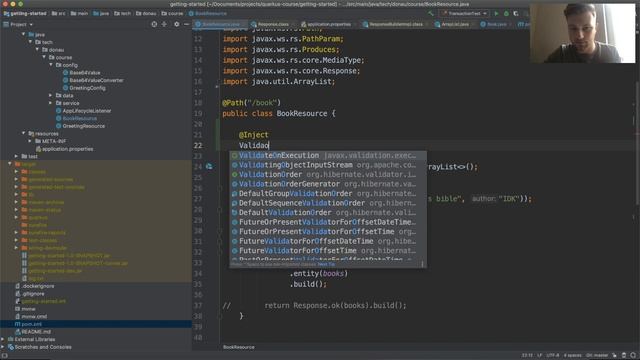Click the gutter icon on line 24
Screen dimensions: 640x360
[x=209, y=166]
